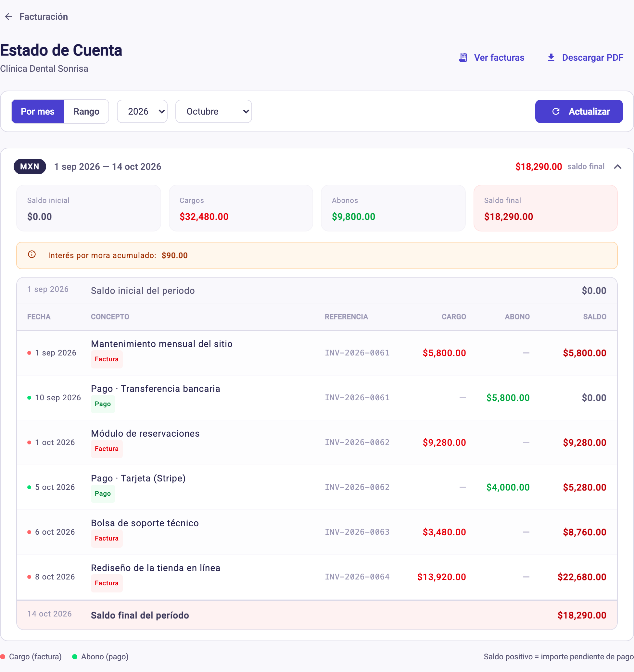
Task: Click the invoice icon beside Ver facturas
Action: [x=463, y=57]
